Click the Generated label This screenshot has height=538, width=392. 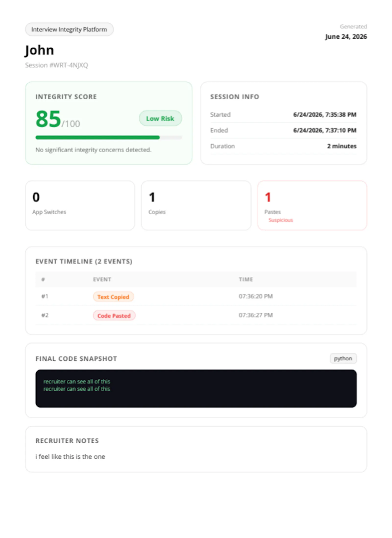click(353, 26)
